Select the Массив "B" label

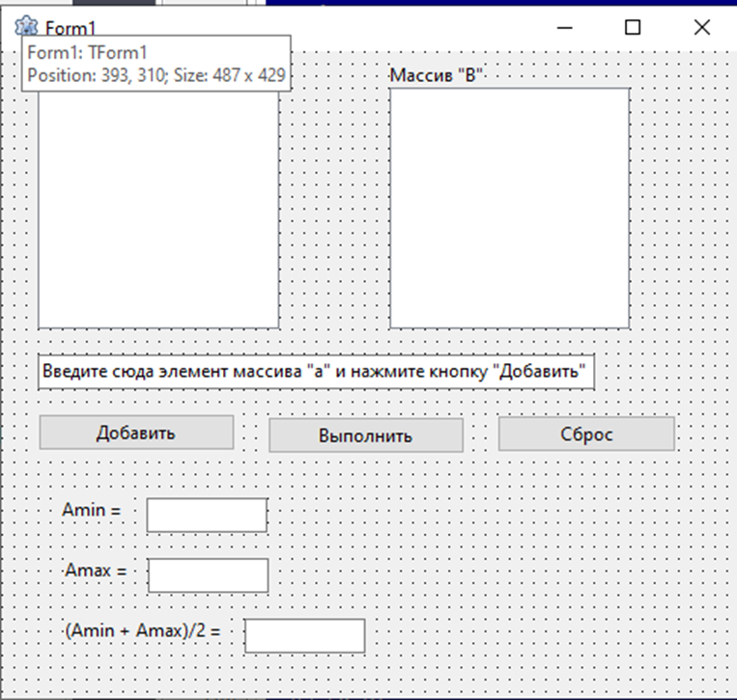coord(437,75)
